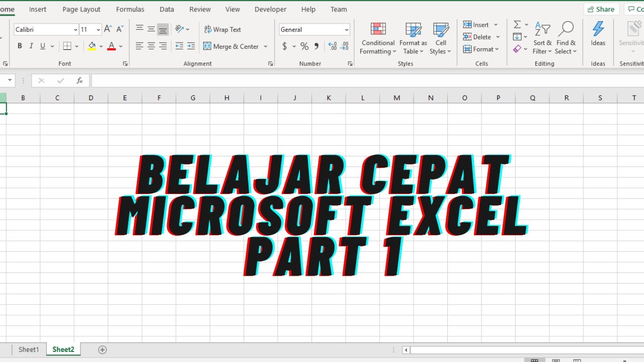
Task: Open Find & Select menu
Action: [x=566, y=39]
